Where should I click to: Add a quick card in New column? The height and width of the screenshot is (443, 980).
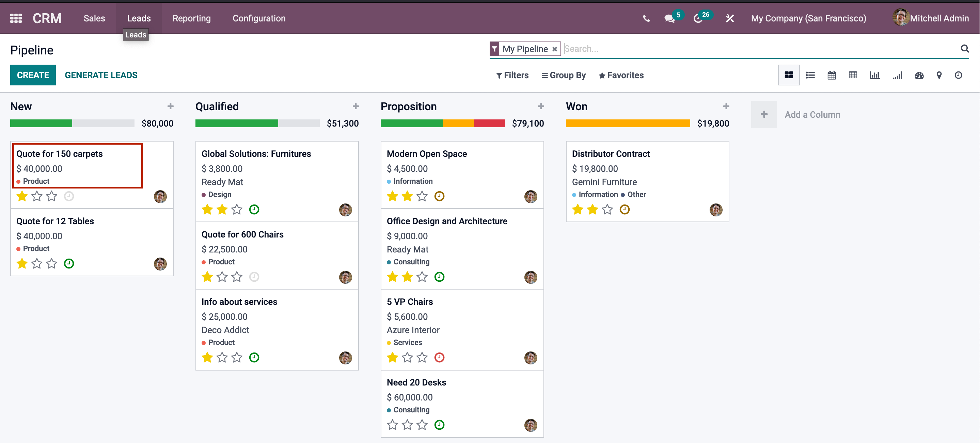click(171, 106)
